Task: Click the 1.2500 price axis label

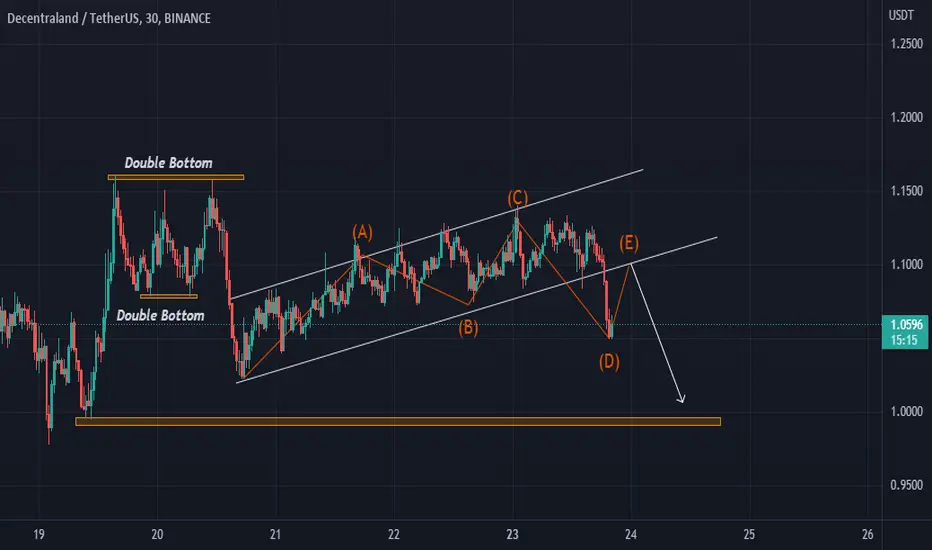Action: tap(906, 43)
